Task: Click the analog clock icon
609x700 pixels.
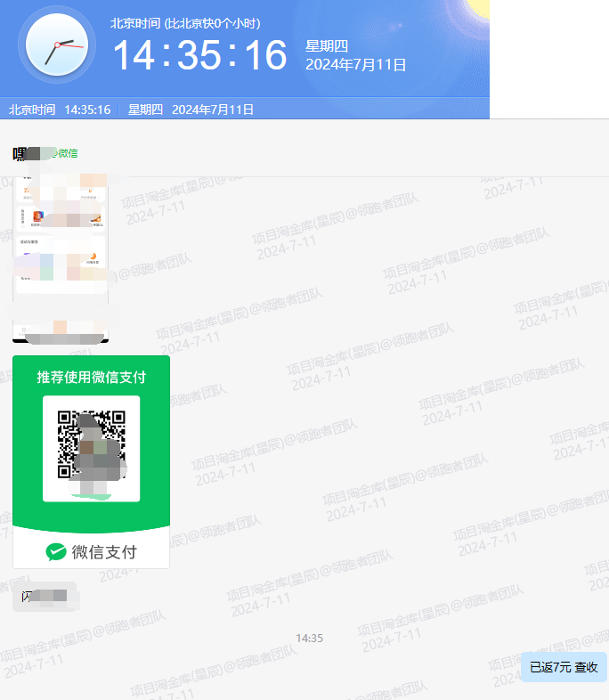Action: coord(57,44)
